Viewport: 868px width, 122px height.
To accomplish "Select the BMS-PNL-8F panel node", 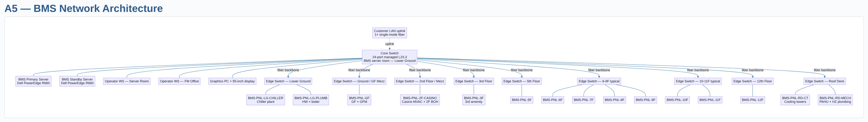I will [614, 100].
